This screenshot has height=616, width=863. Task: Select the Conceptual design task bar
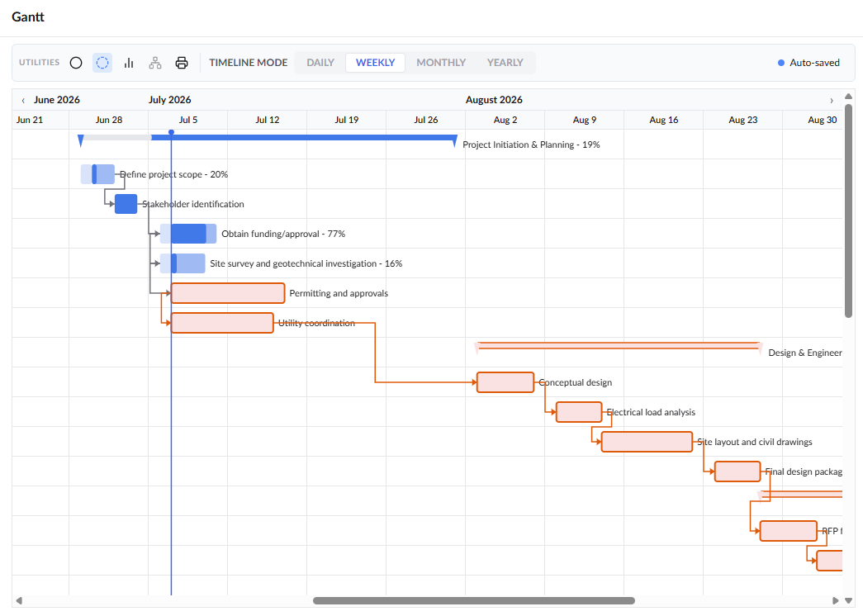point(505,382)
